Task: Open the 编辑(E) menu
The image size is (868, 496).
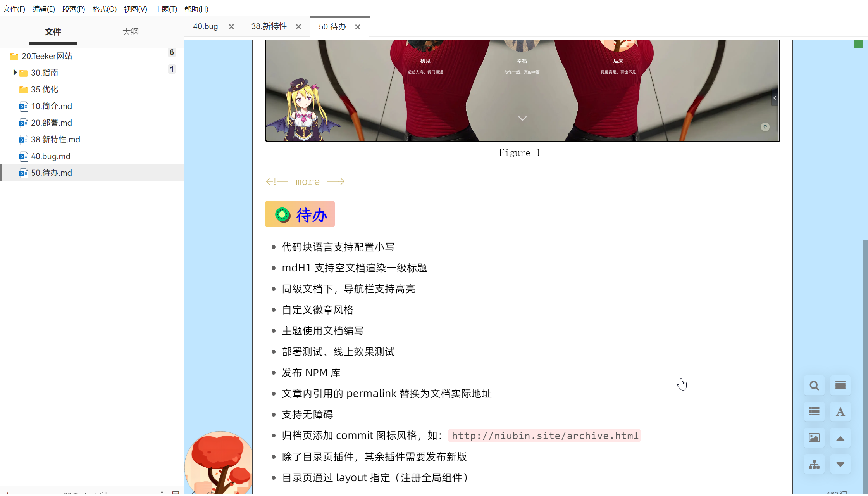Action: (x=44, y=9)
